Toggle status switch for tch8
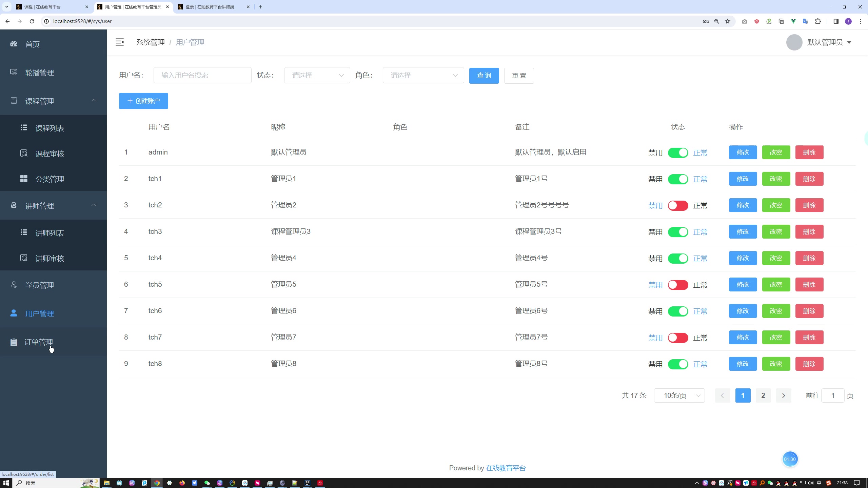The image size is (868, 488). tap(678, 364)
